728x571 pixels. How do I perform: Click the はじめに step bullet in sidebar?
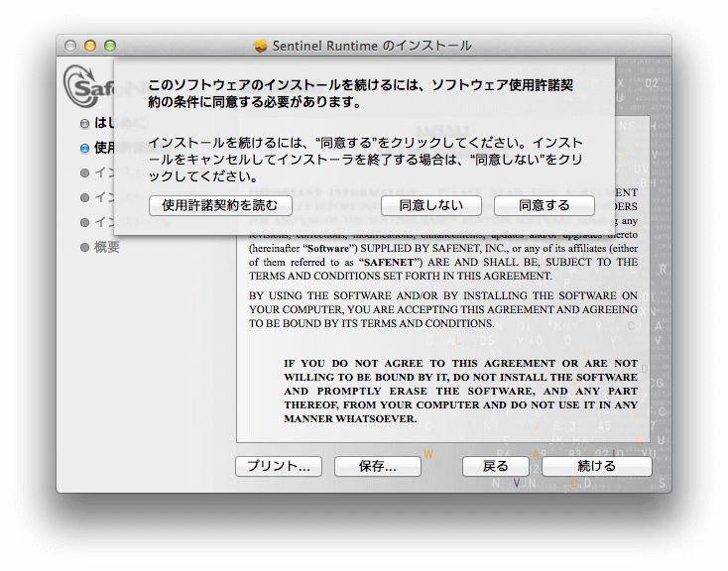click(84, 124)
